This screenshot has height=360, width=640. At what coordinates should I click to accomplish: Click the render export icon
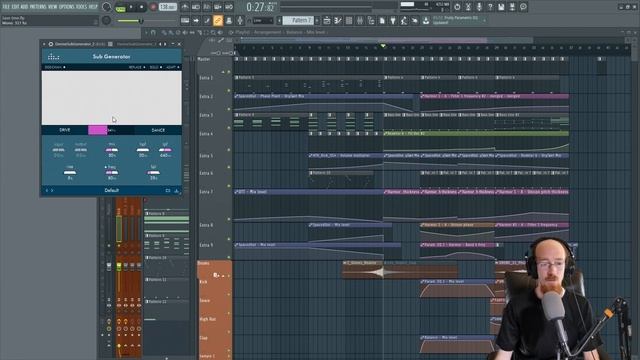click(x=512, y=7)
